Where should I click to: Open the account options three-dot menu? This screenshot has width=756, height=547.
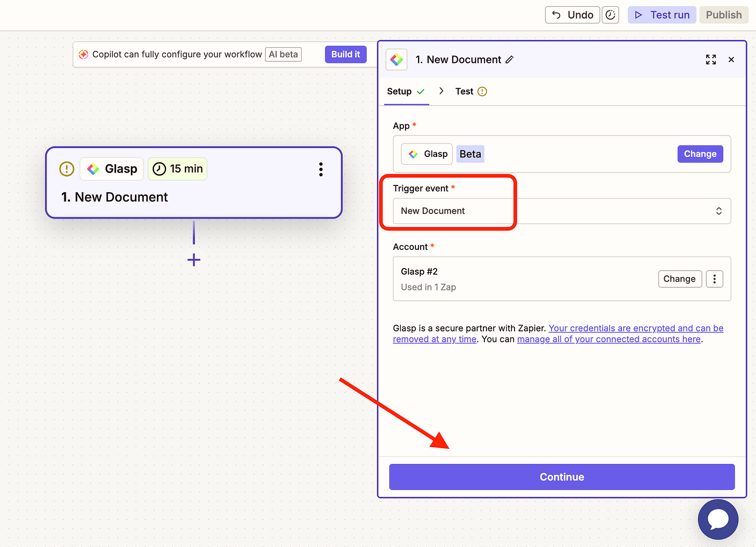pos(714,279)
